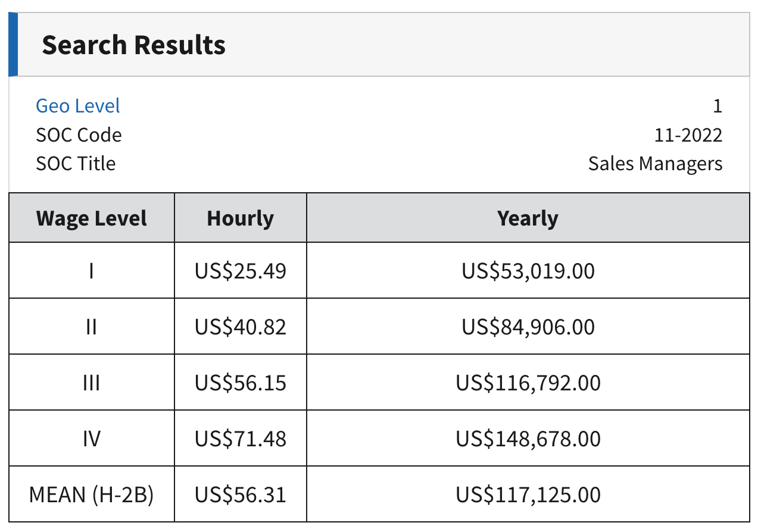Select the US$117,125.00 mean yearly wage
Screen dimensions: 761x532
point(527,494)
